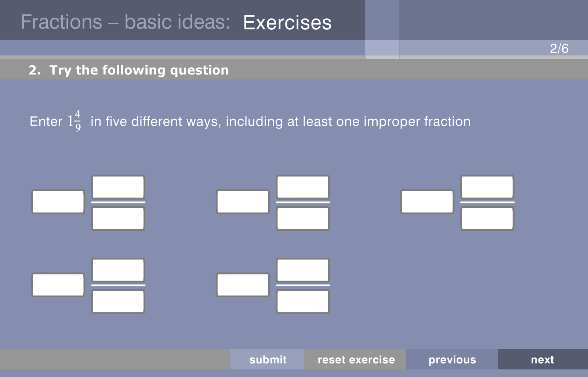Screen dimensions: 588x377
Task: Click the Exercises heading tab
Action: (x=287, y=22)
